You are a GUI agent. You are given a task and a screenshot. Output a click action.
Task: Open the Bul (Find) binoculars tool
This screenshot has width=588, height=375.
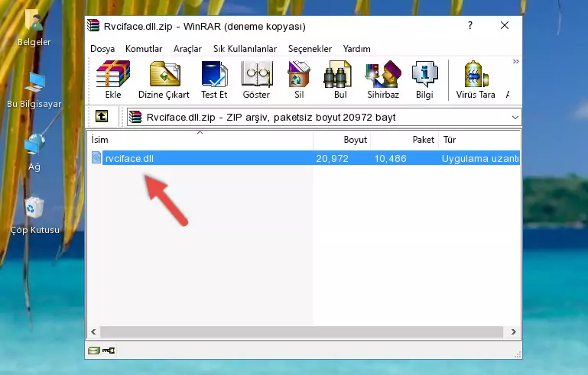[337, 74]
